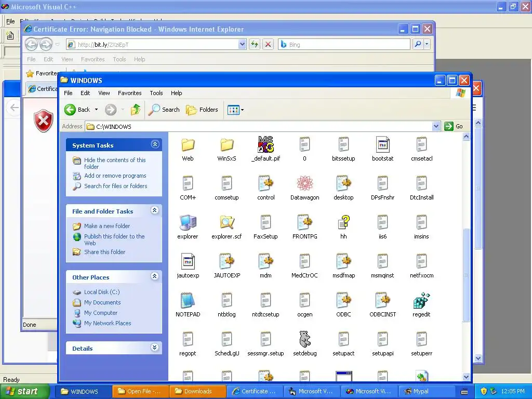Click the file list scroll down arrow
The width and height of the screenshot is (532, 399).
pos(466,377)
